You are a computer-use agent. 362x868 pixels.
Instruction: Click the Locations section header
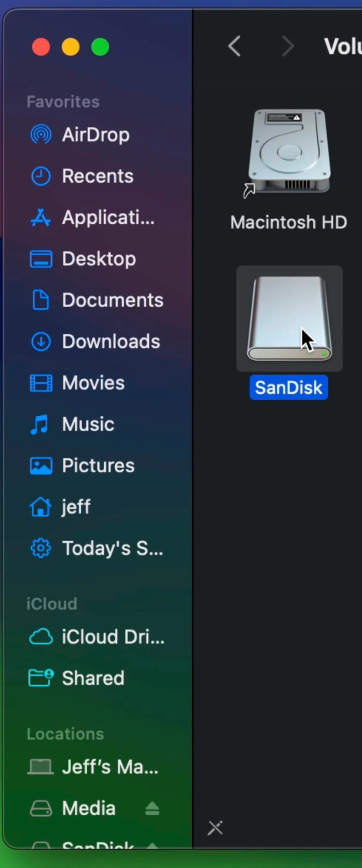point(65,734)
